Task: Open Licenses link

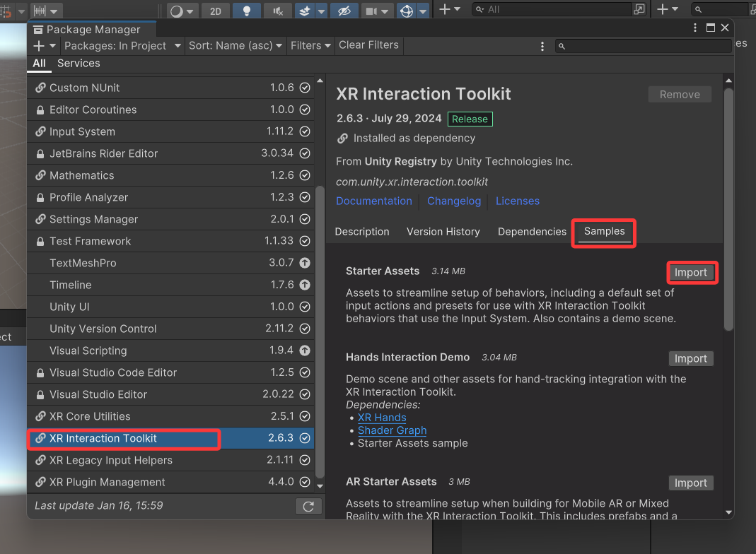Action: pyautogui.click(x=518, y=201)
